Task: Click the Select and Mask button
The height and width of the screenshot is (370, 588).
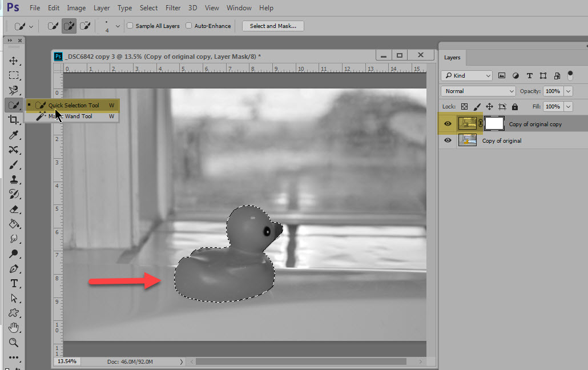Action: point(273,26)
